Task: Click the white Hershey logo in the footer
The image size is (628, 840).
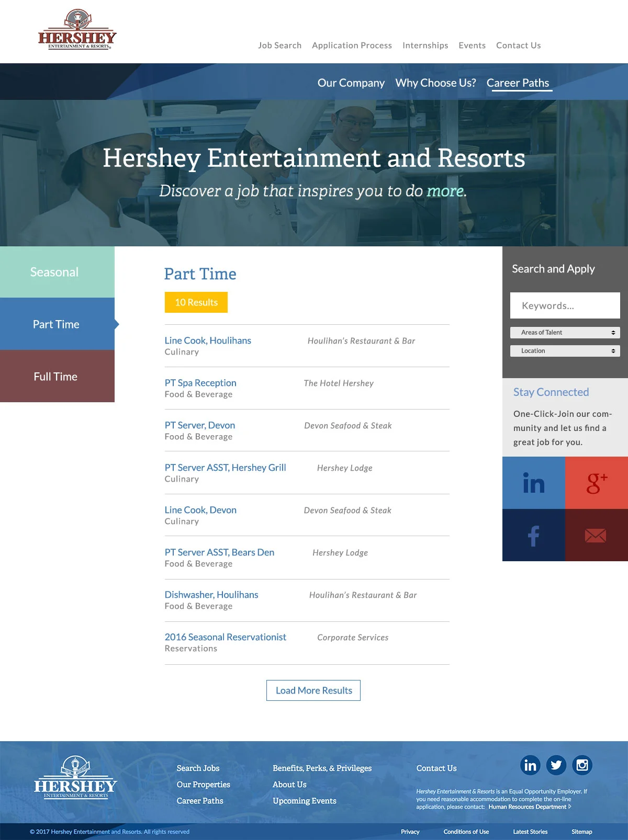Action: click(x=75, y=777)
